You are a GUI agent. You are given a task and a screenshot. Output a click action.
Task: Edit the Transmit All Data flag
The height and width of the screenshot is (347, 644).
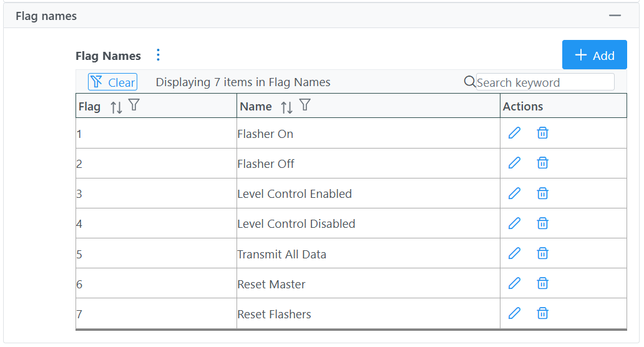tap(514, 253)
